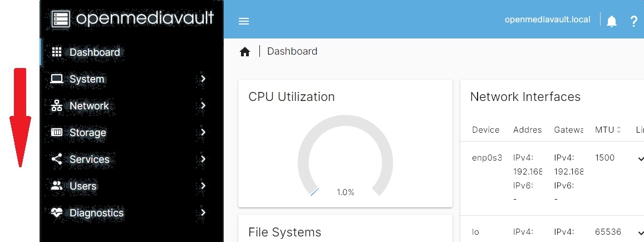644x242 pixels.
Task: Click the Dashboard grid icon
Action: (56, 52)
